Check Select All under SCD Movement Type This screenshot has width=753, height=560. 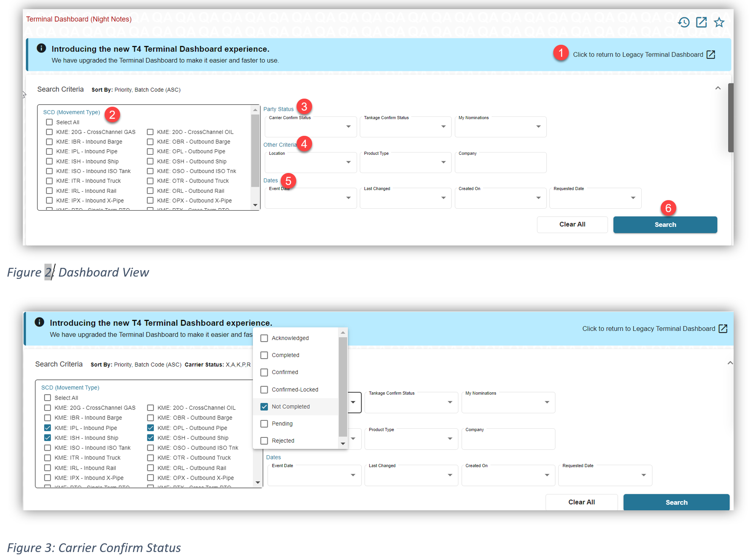[49, 122]
